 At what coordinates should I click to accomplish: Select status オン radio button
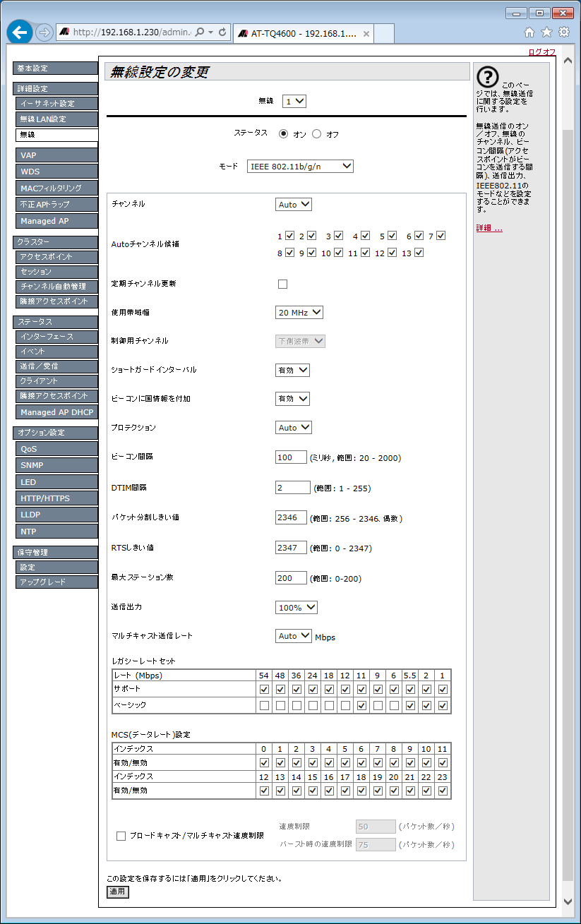pyautogui.click(x=284, y=133)
